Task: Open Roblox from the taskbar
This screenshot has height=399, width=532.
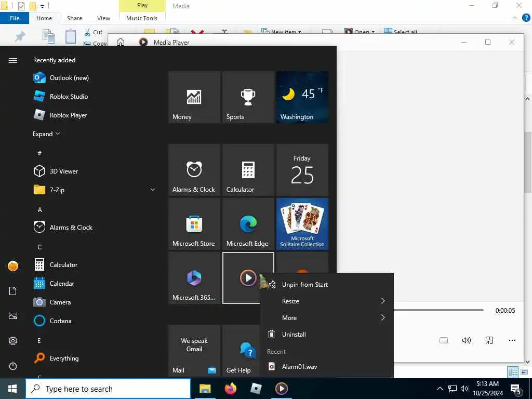Action: (x=256, y=389)
